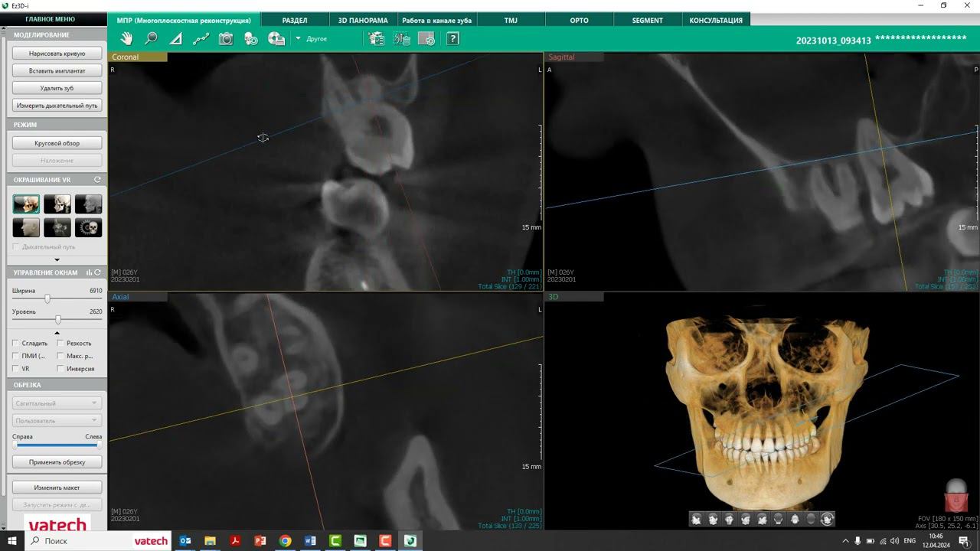Switch to РАЗДЕЛ tab

[295, 20]
